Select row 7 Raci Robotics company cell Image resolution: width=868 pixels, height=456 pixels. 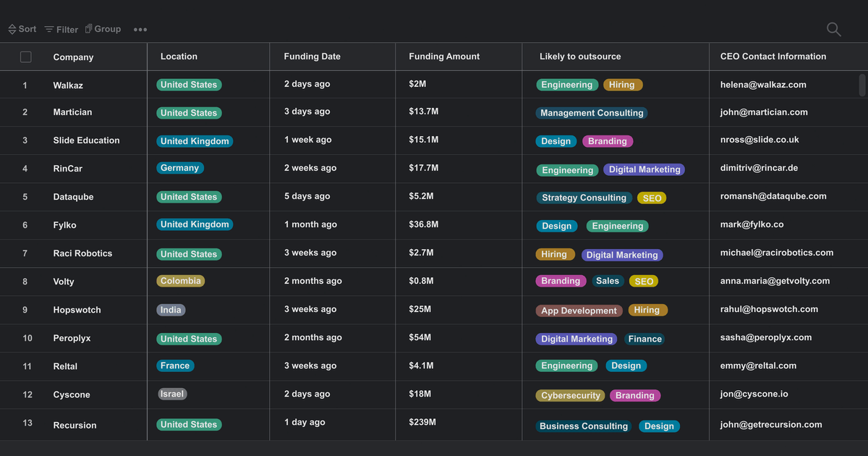click(82, 253)
